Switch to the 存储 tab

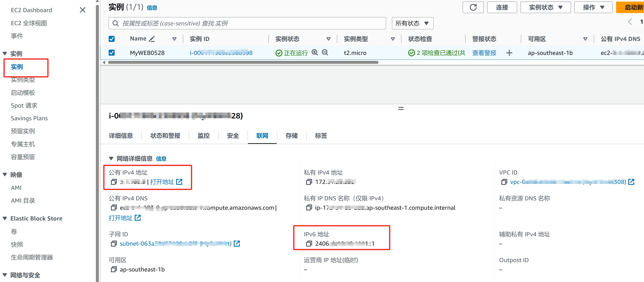291,136
